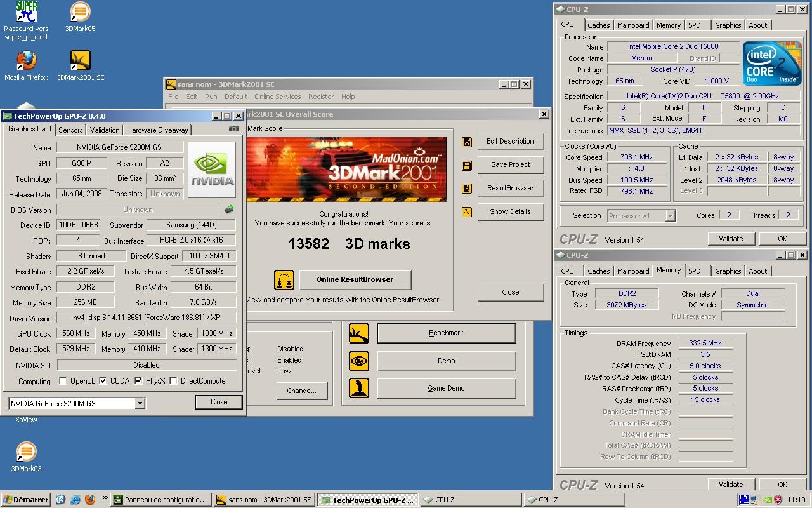Open Firefox from the quick launch bar
This screenshot has height=508, width=812.
90,500
